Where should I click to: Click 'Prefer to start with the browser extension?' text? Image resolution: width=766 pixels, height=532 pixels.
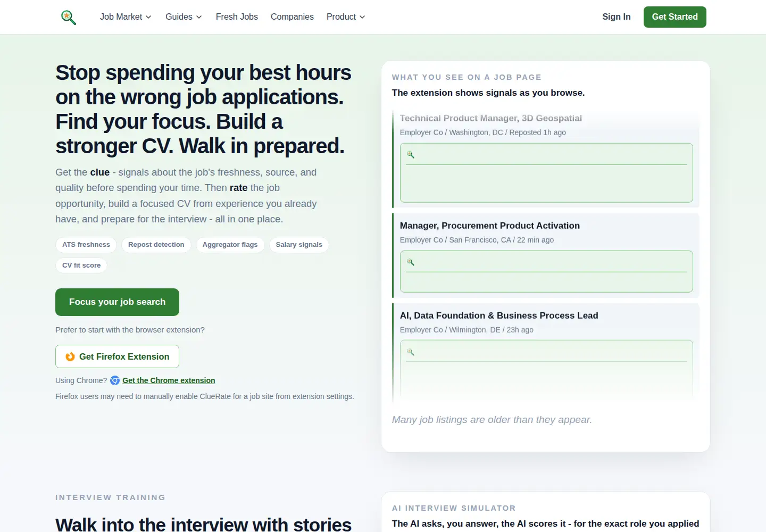130,330
